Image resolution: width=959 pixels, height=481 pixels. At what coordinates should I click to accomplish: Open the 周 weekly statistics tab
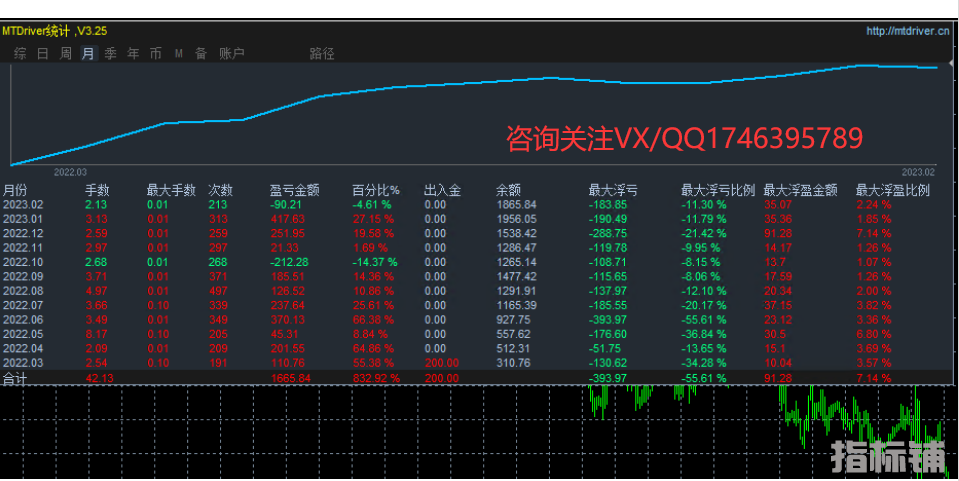(x=65, y=53)
